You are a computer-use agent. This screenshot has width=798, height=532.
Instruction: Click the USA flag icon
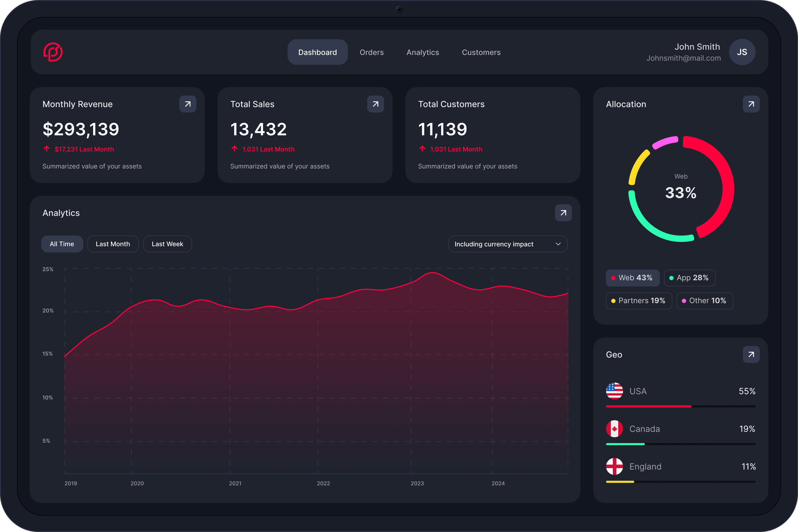coord(615,391)
